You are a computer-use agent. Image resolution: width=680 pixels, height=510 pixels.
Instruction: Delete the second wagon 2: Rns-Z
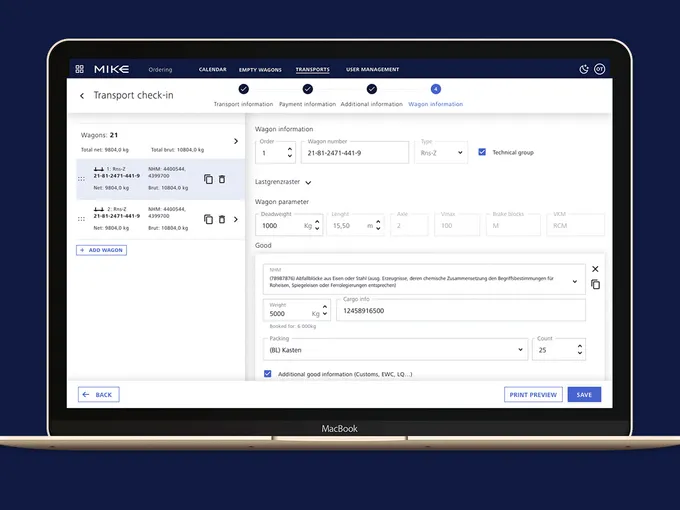(222, 219)
